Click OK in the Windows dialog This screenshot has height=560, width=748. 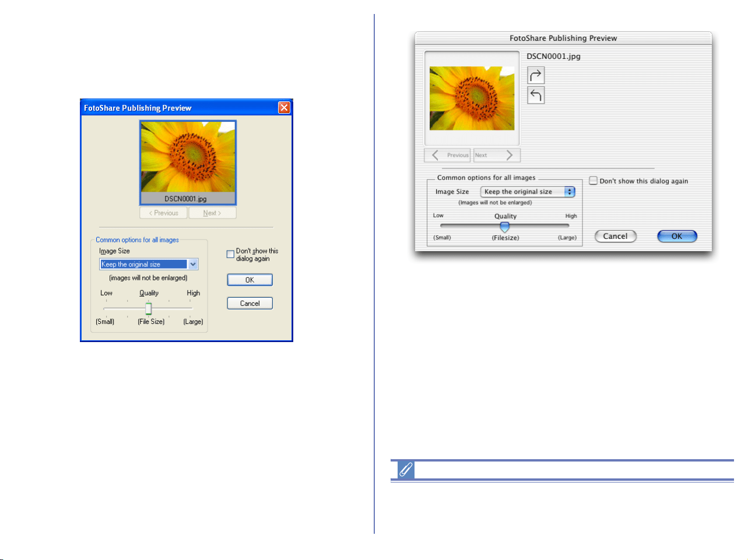click(x=250, y=280)
